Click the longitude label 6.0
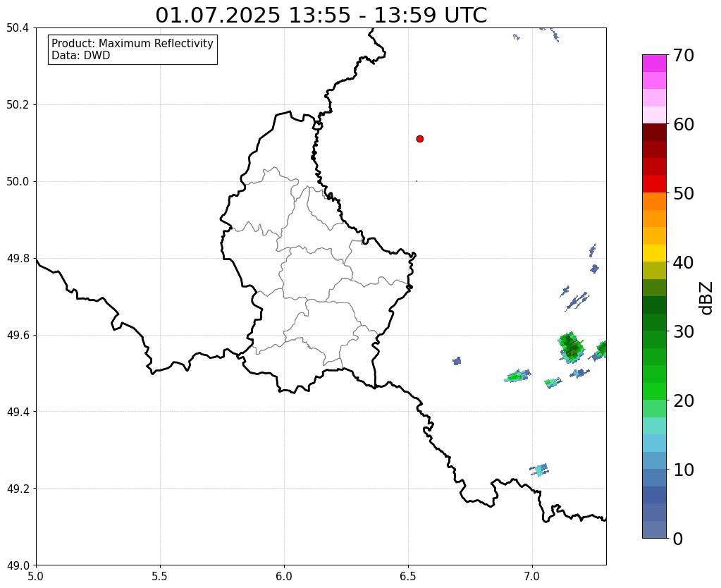Image resolution: width=721 pixels, height=588 pixels. point(284,576)
